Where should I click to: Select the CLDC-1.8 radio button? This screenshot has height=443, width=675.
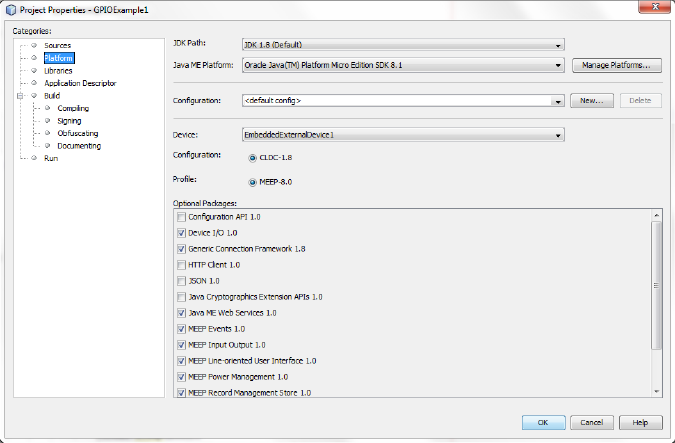click(253, 158)
